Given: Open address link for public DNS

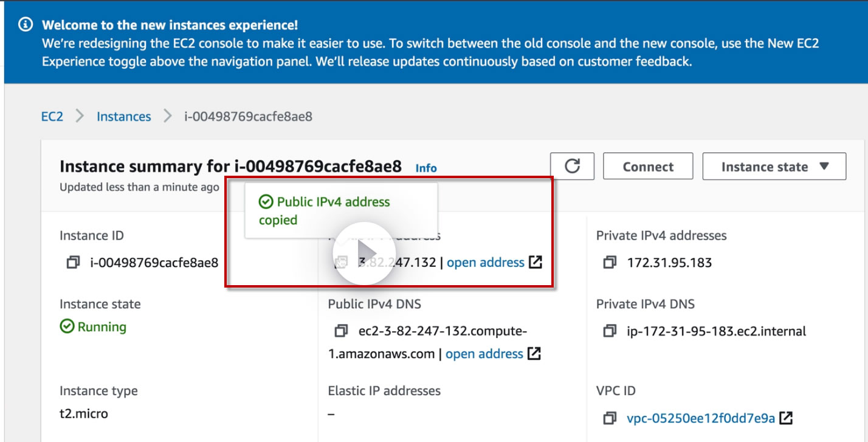Looking at the screenshot, I should pos(484,354).
